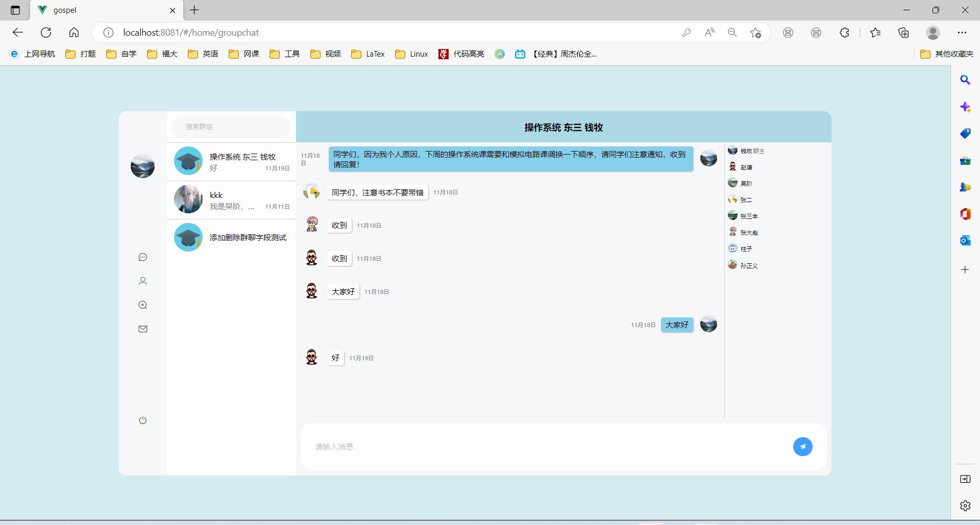Click the browser back arrow

pos(18,33)
